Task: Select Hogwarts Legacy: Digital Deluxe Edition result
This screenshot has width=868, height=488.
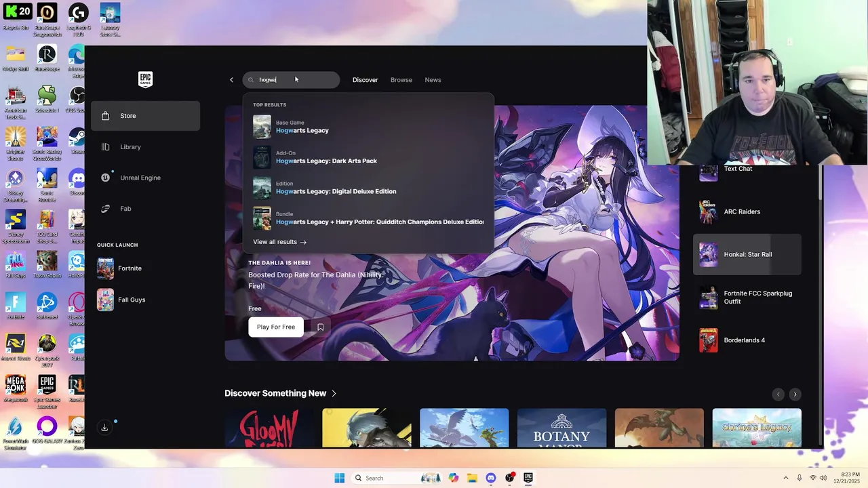Action: [368, 188]
